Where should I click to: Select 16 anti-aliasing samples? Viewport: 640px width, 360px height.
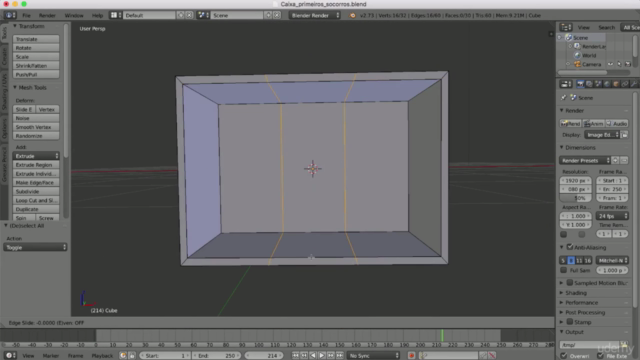(x=588, y=260)
